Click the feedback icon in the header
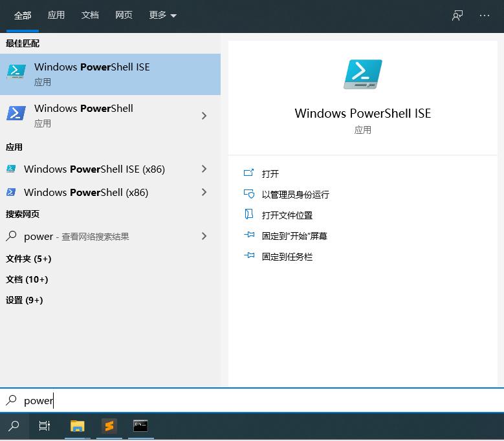 457,16
